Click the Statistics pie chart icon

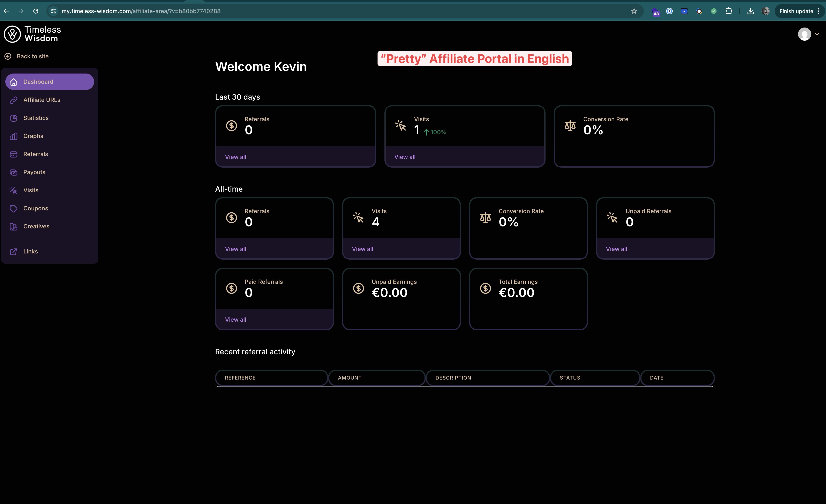pyautogui.click(x=13, y=118)
